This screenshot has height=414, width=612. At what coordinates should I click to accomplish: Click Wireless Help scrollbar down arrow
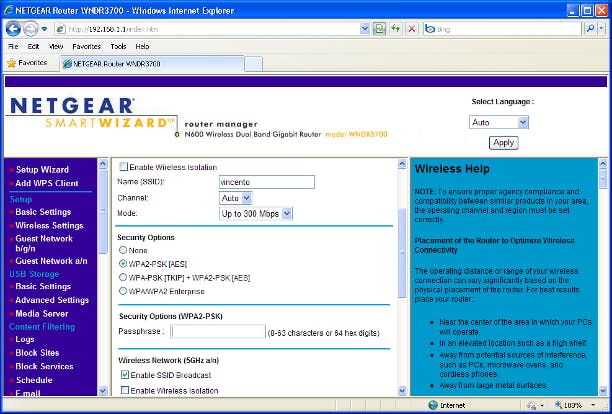coord(603,390)
